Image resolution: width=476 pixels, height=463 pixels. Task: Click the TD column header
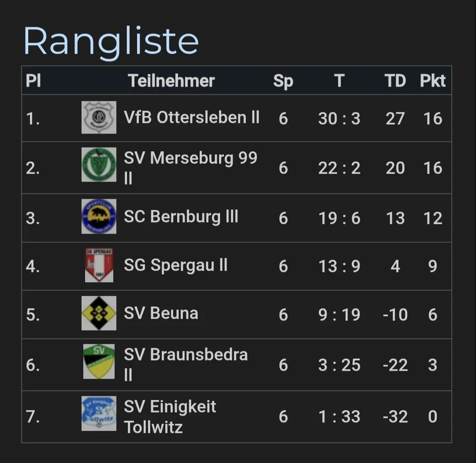(x=395, y=81)
